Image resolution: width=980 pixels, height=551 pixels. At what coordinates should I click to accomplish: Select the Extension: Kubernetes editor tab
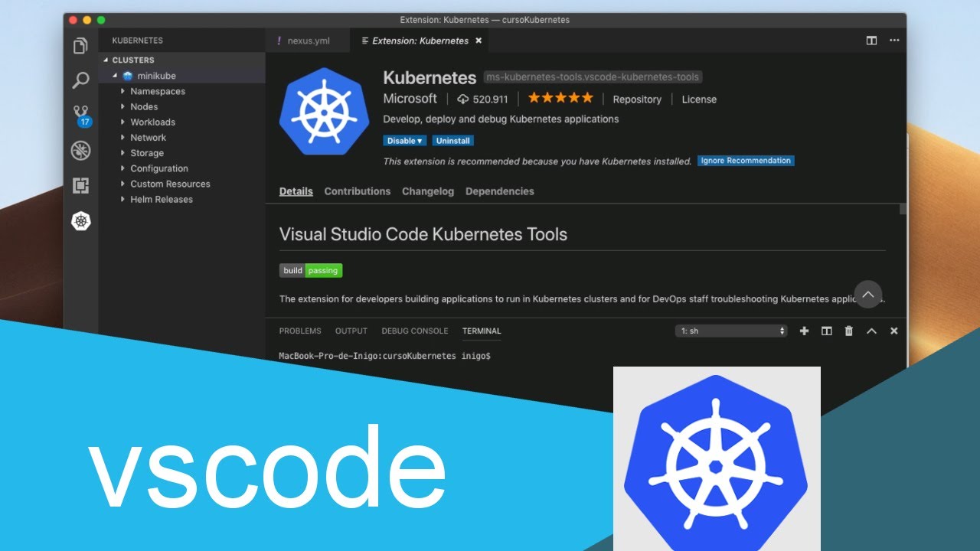click(421, 41)
